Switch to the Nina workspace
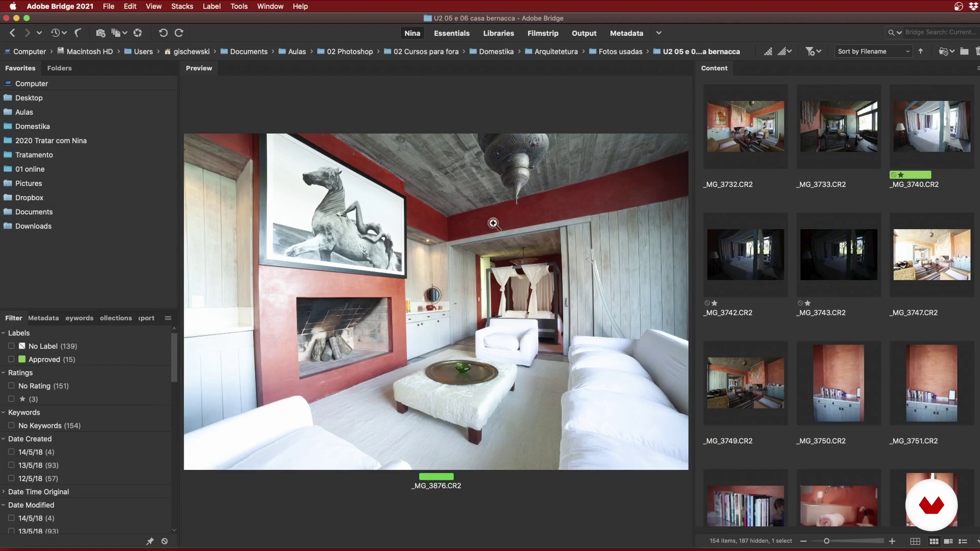 pyautogui.click(x=412, y=33)
